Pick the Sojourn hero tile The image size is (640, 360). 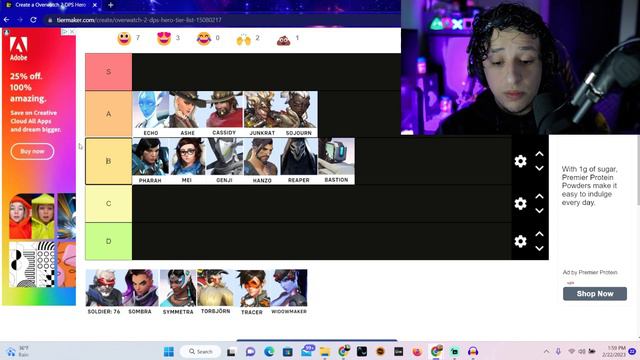tap(299, 114)
